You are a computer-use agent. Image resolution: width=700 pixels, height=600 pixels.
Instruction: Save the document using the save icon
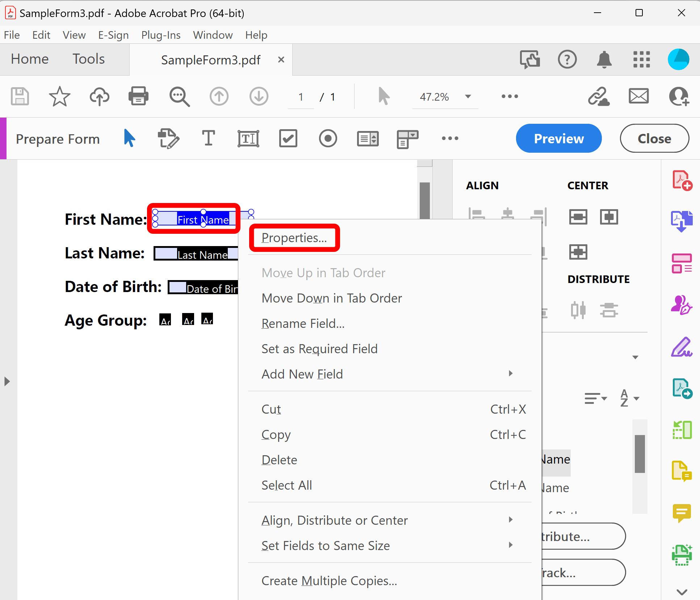20,97
